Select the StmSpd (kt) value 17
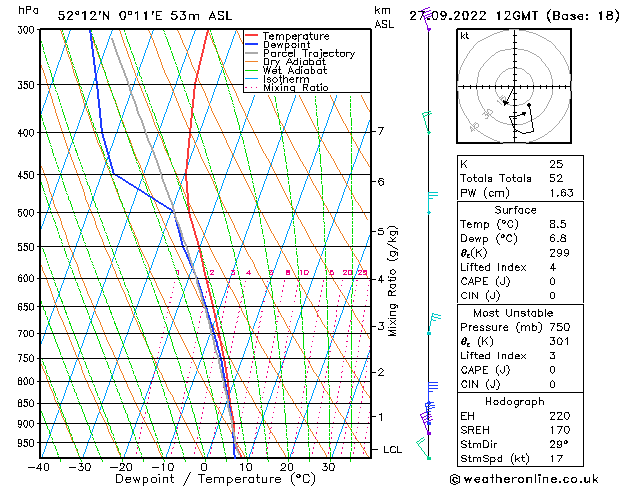The width and height of the screenshot is (629, 486). 556,458
